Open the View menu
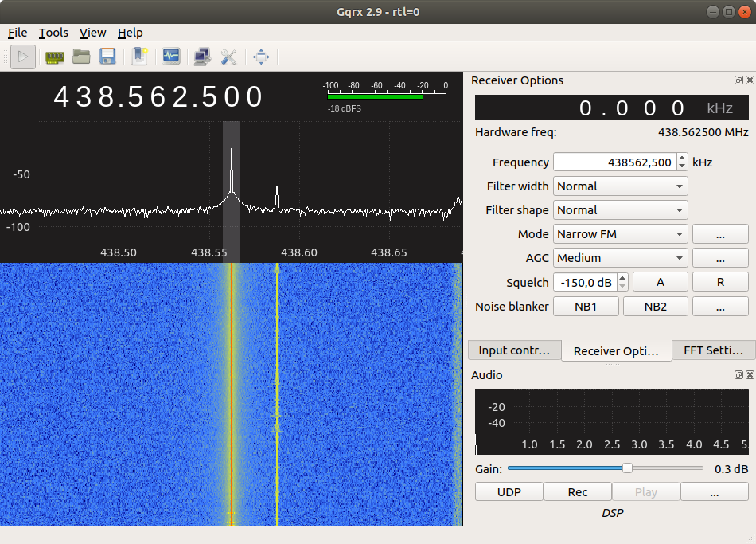The width and height of the screenshot is (756, 544). 92,33
